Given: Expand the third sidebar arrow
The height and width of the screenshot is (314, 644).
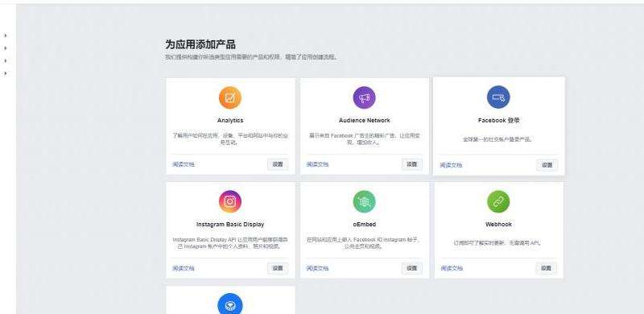Looking at the screenshot, I should click(x=6, y=61).
